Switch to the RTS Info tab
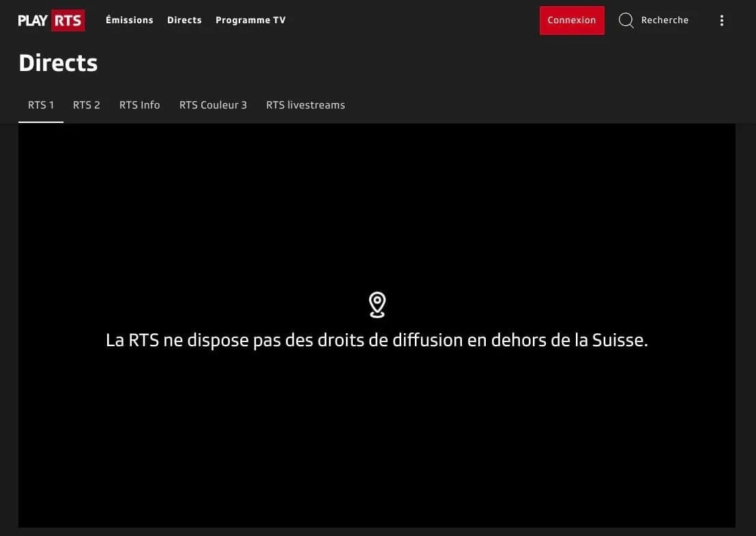 tap(139, 105)
